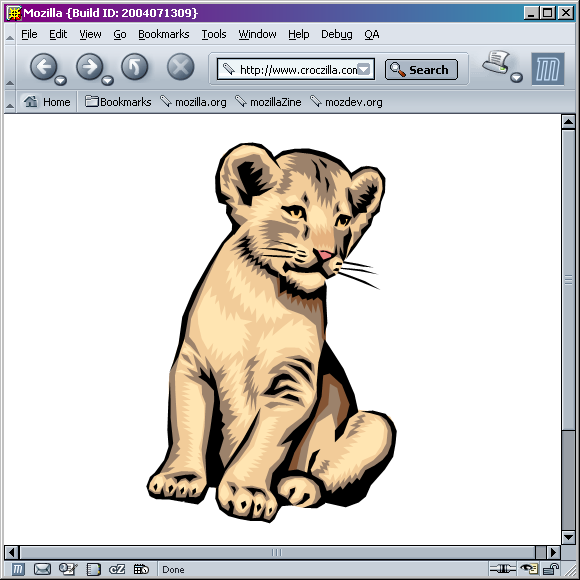Click the Mozilla M throbber logo
Viewport: 580px width, 580px height.
point(548,69)
